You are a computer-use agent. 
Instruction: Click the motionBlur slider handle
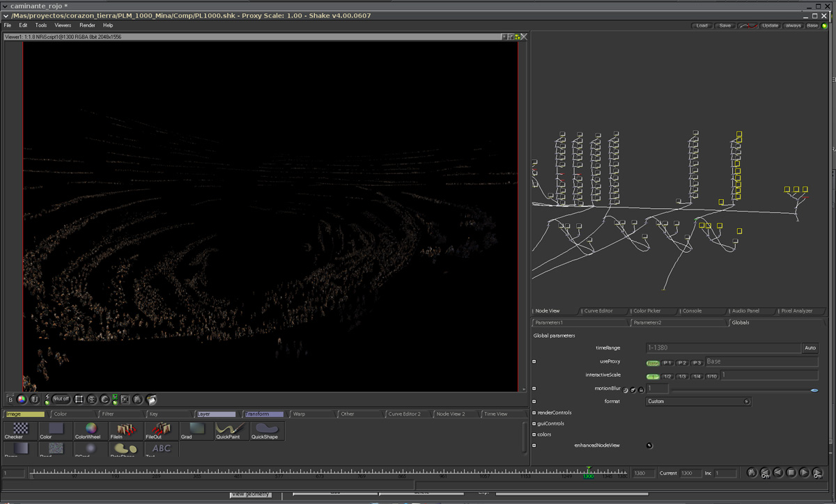click(814, 391)
